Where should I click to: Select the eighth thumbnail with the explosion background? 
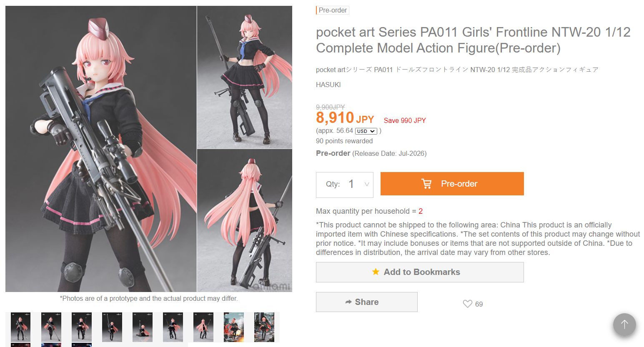click(234, 327)
